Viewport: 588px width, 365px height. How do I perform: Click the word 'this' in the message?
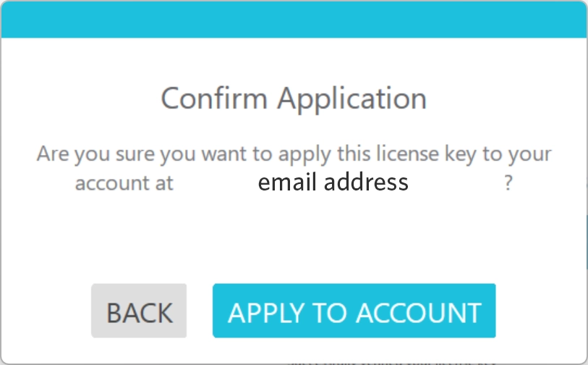[x=334, y=154]
